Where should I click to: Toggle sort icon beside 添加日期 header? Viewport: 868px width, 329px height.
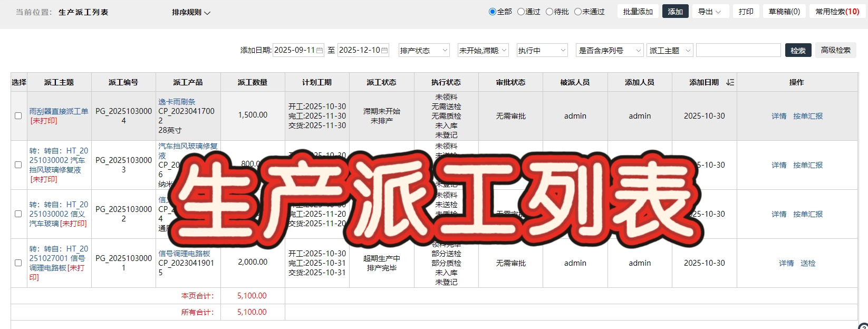click(730, 82)
